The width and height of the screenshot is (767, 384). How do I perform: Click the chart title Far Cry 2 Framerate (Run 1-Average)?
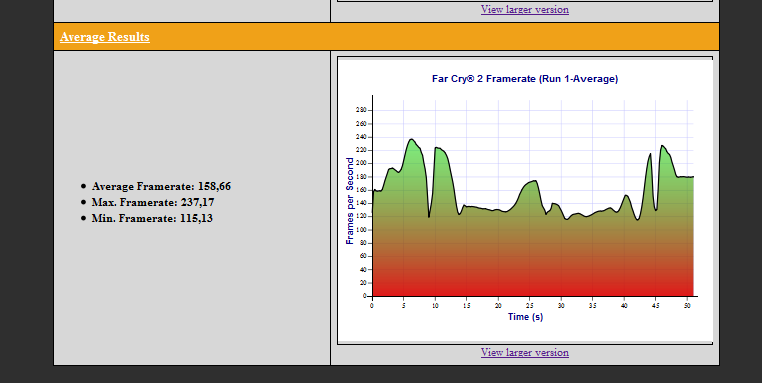tap(525, 79)
